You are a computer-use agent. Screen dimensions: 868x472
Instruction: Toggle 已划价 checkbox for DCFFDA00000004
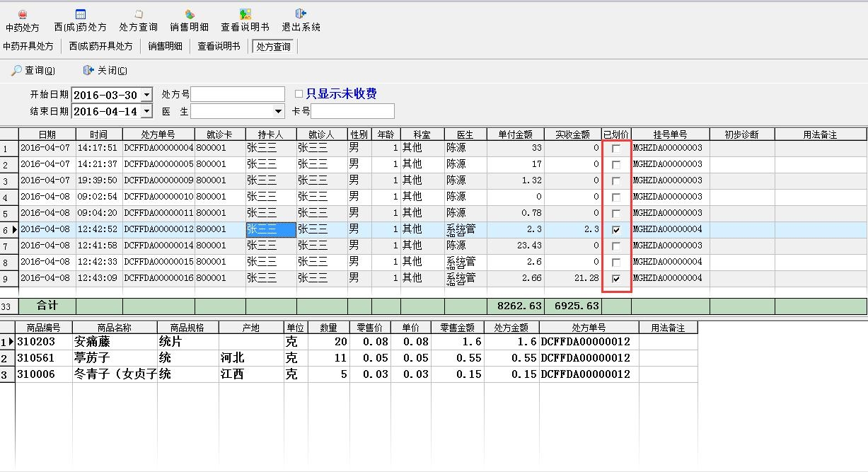tap(616, 149)
